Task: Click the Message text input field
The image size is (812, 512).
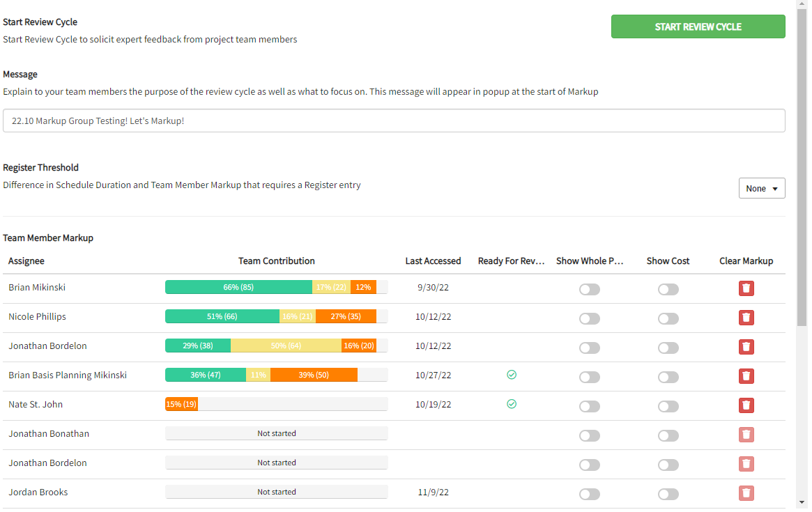Action: [x=394, y=121]
